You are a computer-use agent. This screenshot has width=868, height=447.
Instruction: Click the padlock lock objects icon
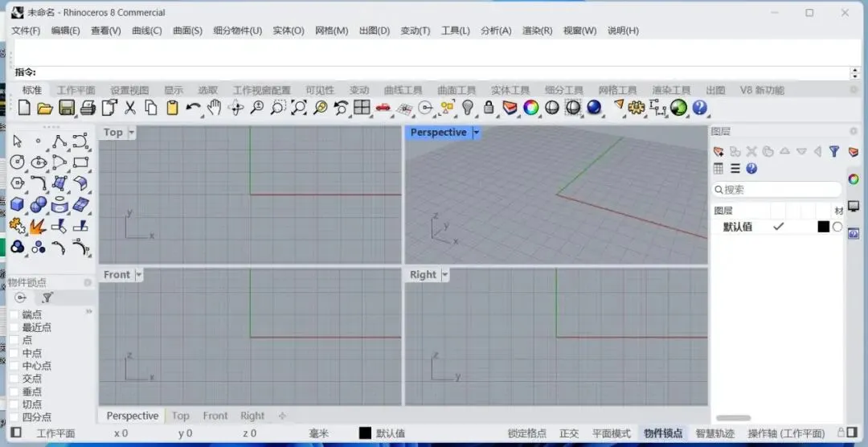489,108
